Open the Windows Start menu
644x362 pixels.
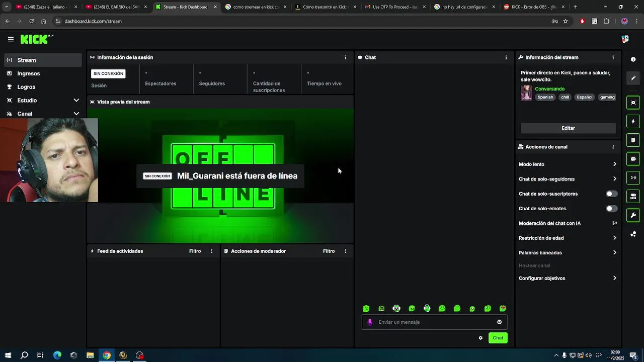point(8,355)
